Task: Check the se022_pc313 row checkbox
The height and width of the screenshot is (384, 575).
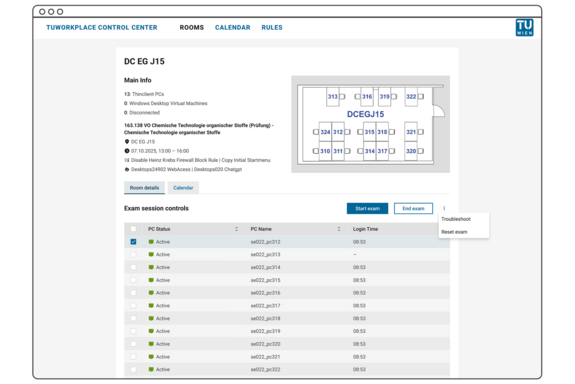Action: (x=133, y=255)
